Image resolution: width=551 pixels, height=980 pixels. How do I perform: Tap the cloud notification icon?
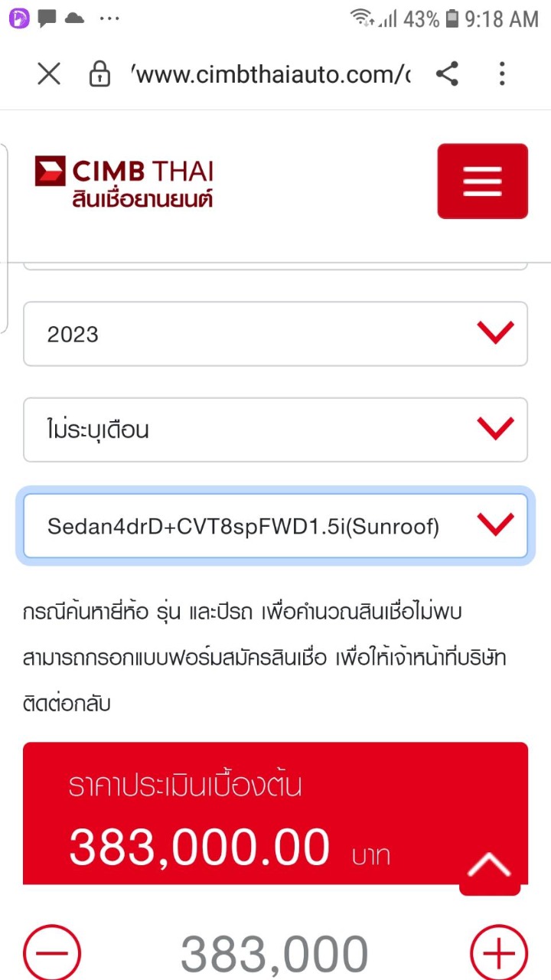pyautogui.click(x=74, y=18)
